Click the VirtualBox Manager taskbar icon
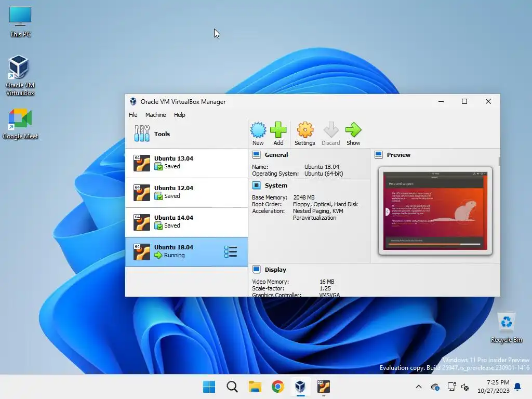 tap(300, 387)
